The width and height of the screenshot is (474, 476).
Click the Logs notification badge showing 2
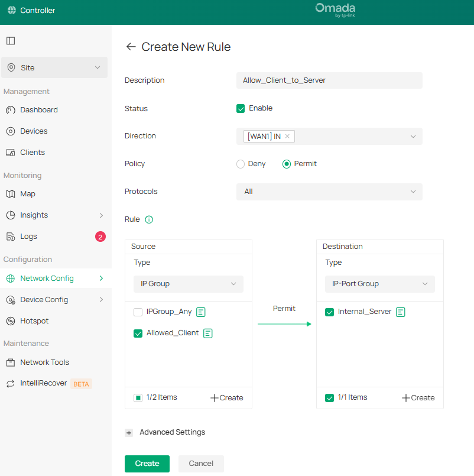100,237
